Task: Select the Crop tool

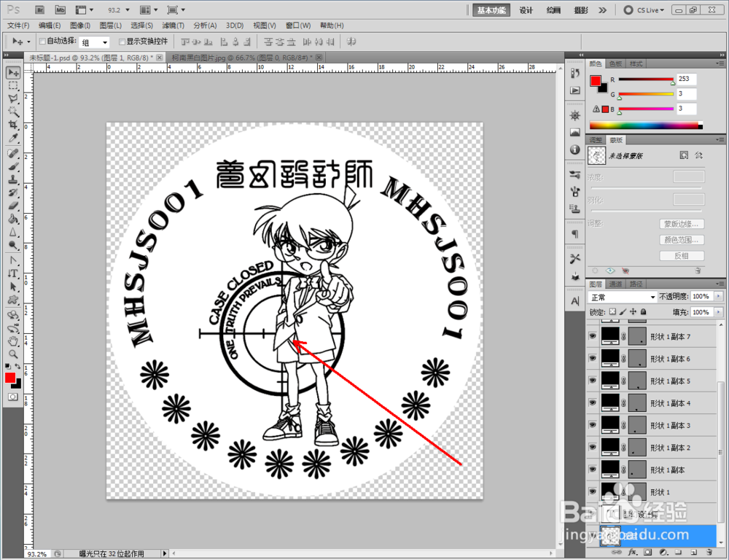Action: [x=13, y=125]
